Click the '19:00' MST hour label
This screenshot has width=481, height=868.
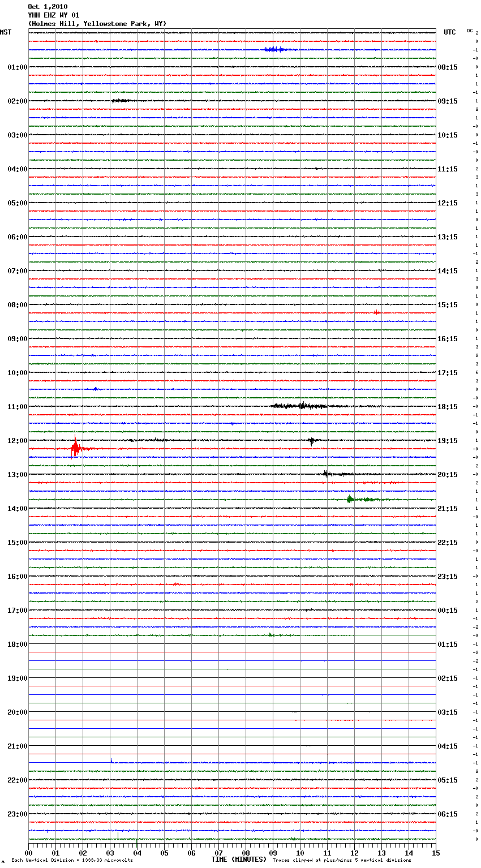[17, 678]
